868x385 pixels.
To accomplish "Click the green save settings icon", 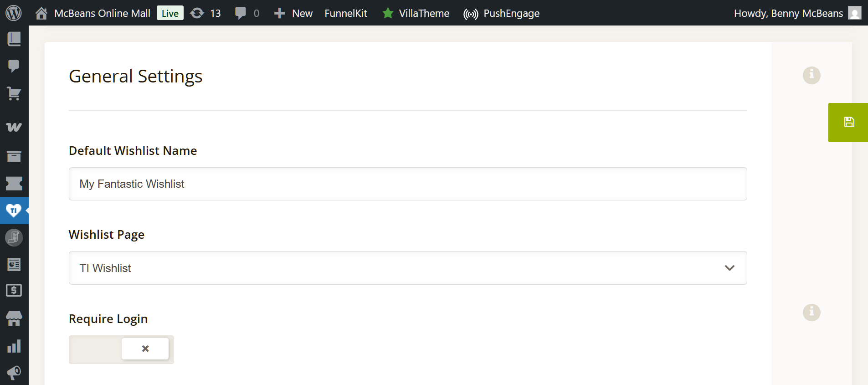I will (848, 122).
